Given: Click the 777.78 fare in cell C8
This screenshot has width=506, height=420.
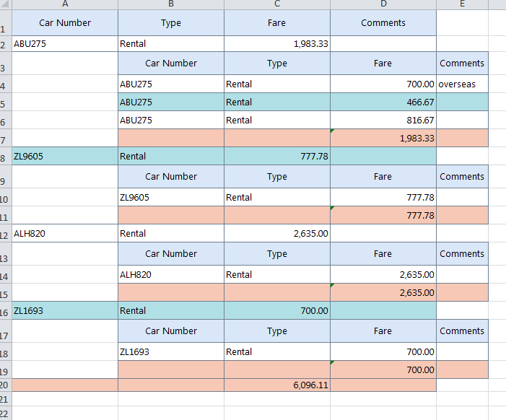Looking at the screenshot, I should tap(277, 157).
